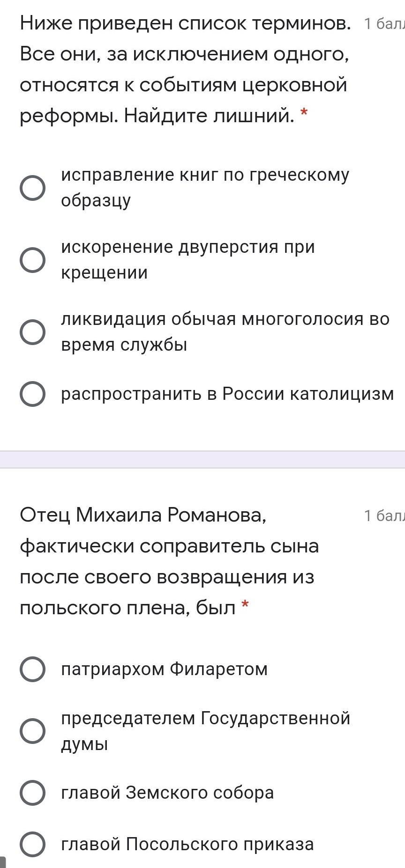The image size is (405, 868).
Task: Pick radio button 'главой Земского собора'
Action: point(33,793)
